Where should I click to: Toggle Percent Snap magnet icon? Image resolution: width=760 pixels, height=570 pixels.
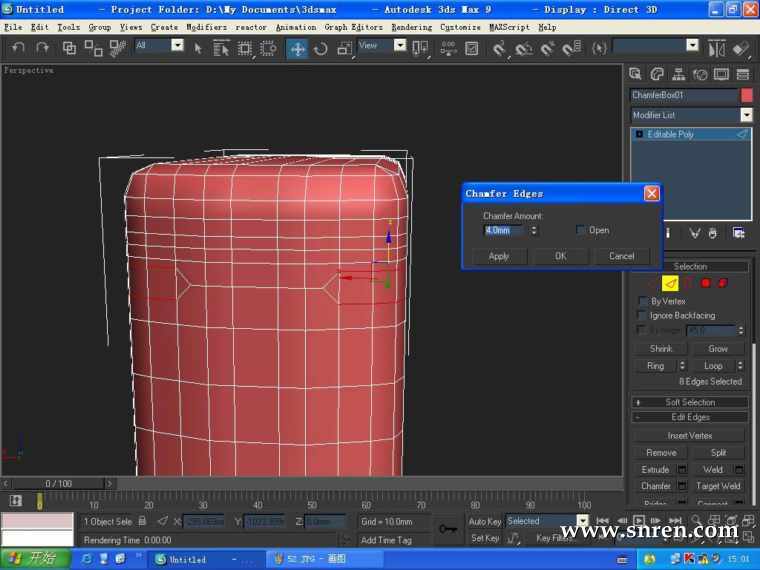pyautogui.click(x=548, y=48)
